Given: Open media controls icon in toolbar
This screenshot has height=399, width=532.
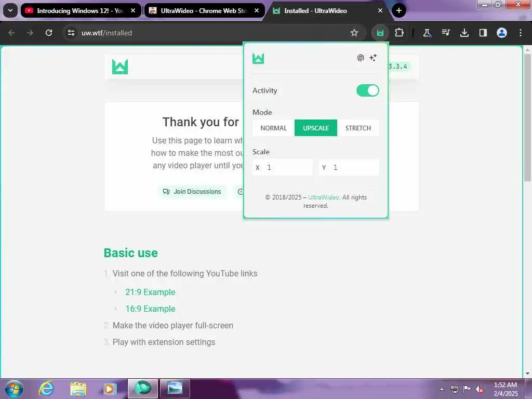Looking at the screenshot, I should [x=445, y=33].
